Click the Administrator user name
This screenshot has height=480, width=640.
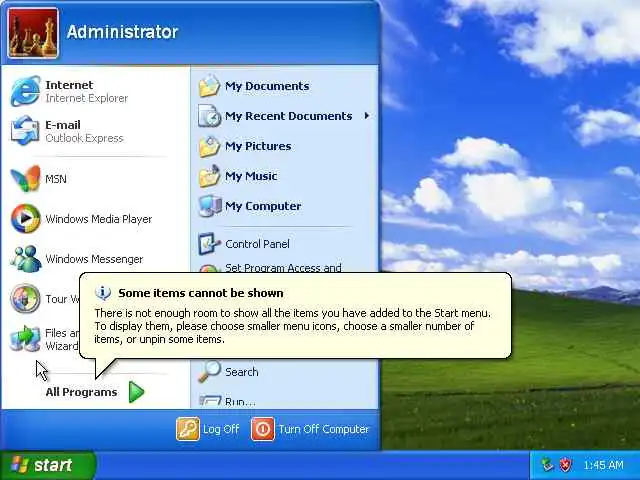[122, 32]
